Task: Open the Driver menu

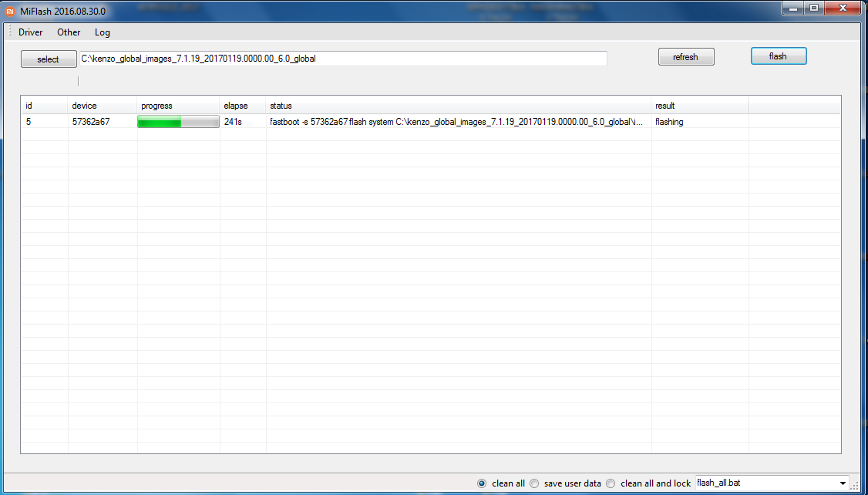Action: 30,32
